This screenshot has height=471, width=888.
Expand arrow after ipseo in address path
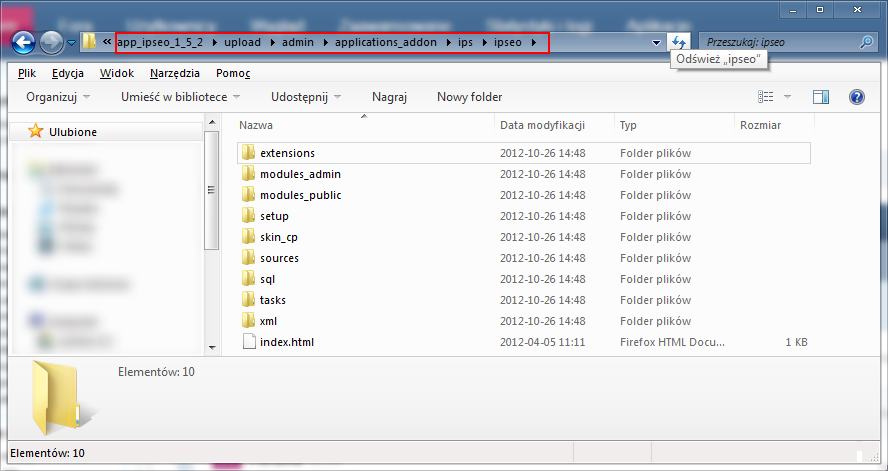pyautogui.click(x=533, y=42)
